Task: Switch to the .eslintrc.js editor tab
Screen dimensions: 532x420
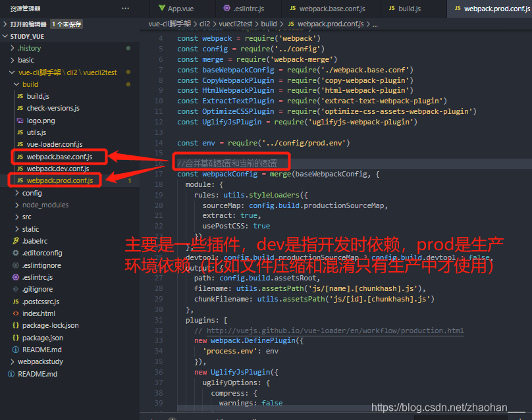Action: pyautogui.click(x=248, y=9)
